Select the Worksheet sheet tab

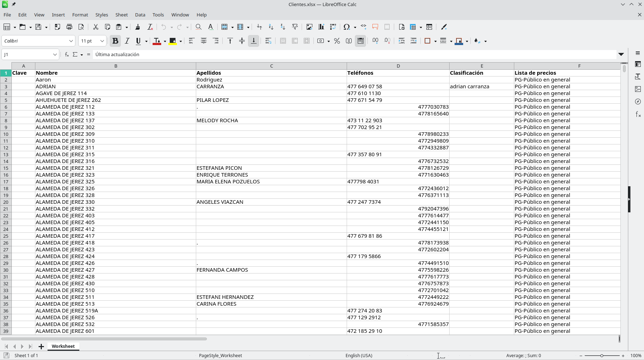click(x=63, y=346)
